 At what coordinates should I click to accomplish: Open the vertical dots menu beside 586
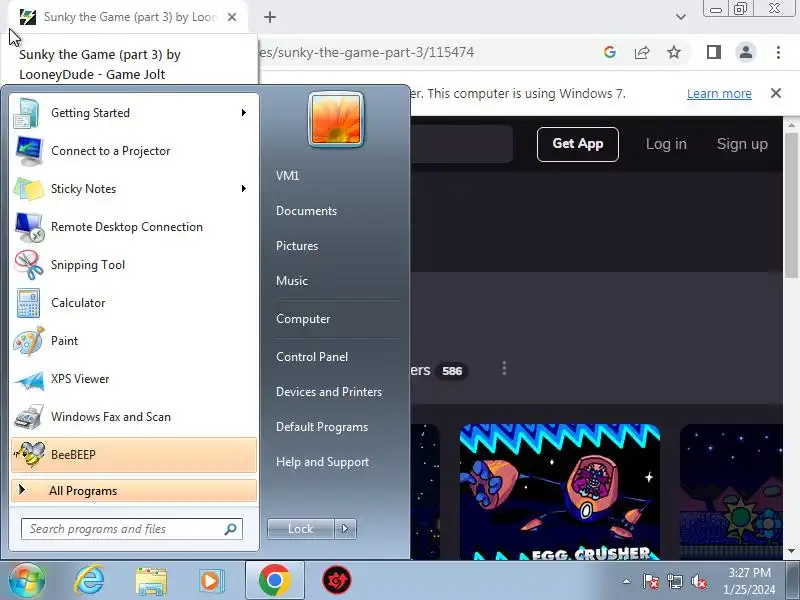pyautogui.click(x=504, y=368)
